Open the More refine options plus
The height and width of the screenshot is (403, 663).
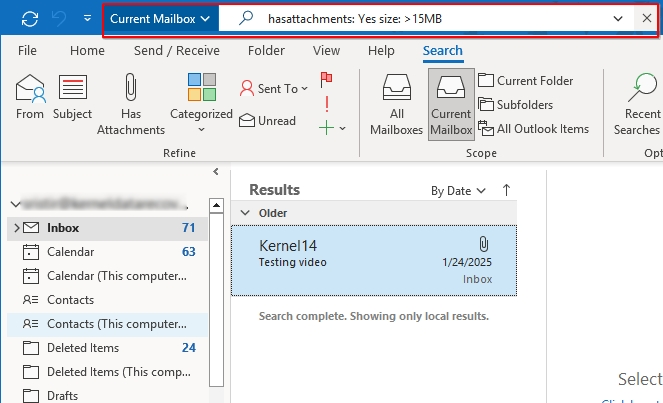tap(332, 128)
